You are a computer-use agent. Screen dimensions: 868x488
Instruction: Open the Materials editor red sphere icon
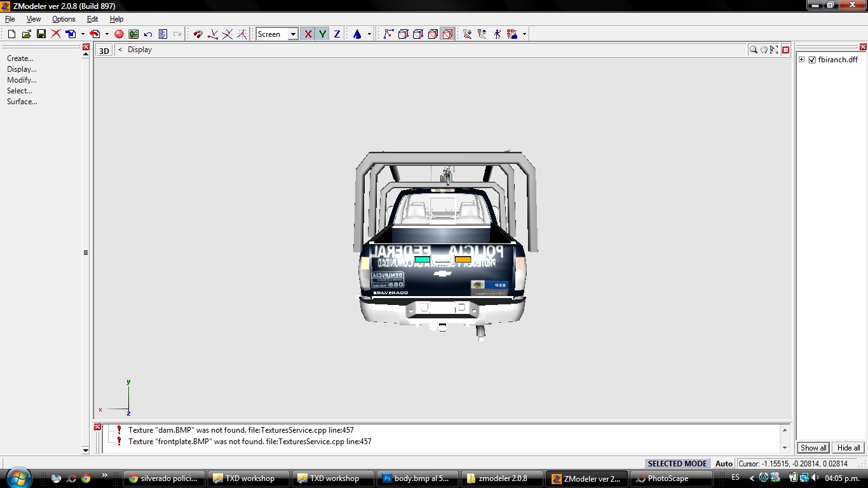coord(119,34)
